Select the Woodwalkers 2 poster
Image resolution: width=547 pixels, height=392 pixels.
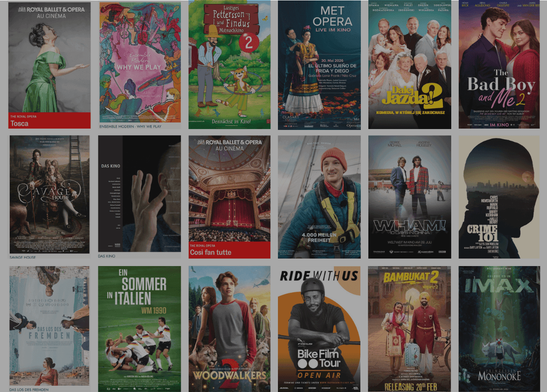point(230,329)
